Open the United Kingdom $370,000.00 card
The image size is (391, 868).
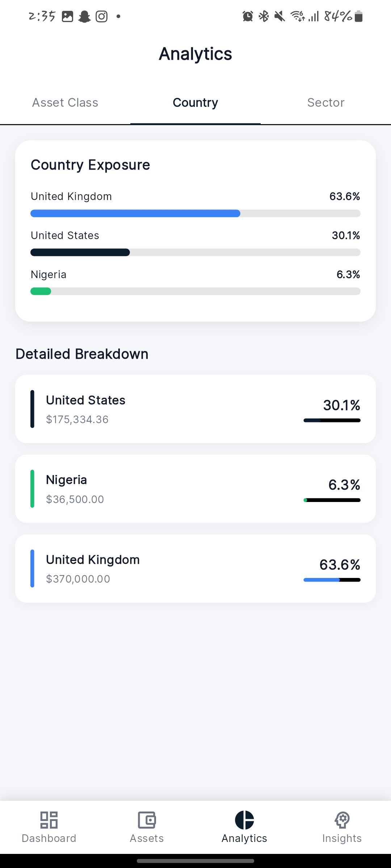pos(195,569)
